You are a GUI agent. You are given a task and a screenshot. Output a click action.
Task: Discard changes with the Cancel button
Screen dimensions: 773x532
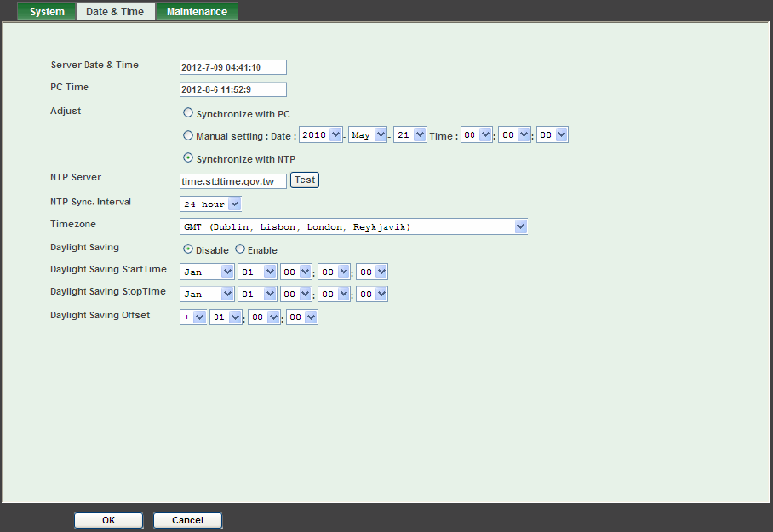187,520
